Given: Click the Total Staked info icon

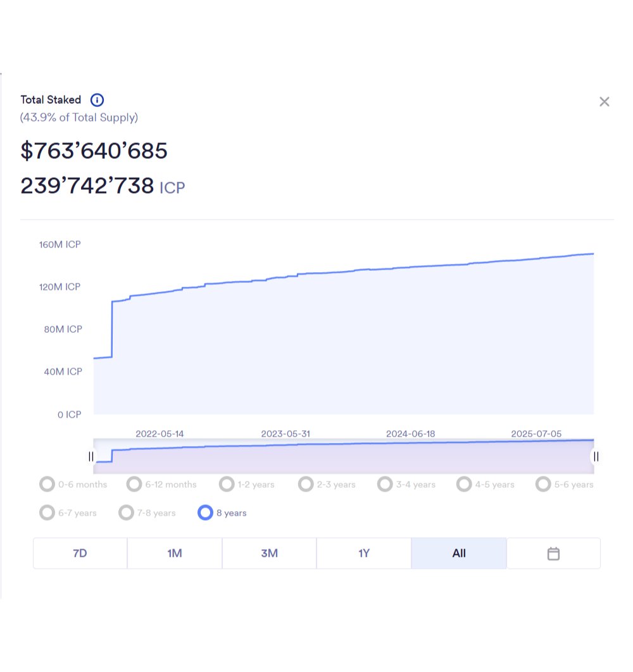Looking at the screenshot, I should [97, 100].
